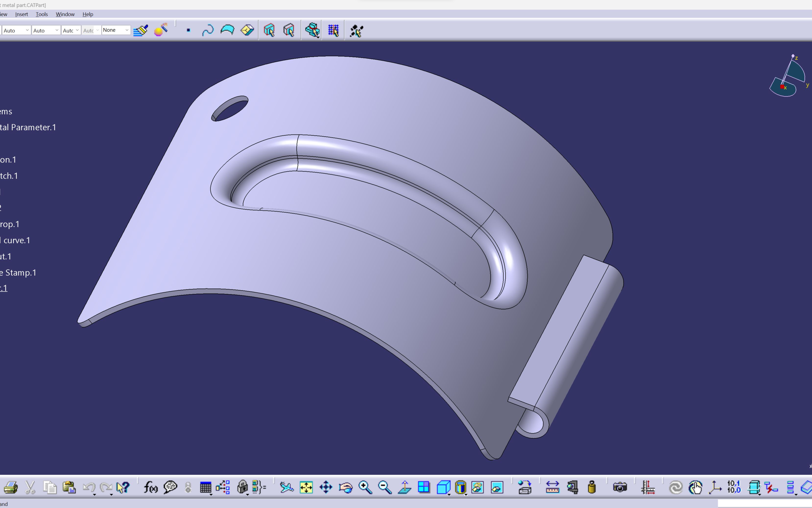Toggle the Multi-View four-pane layout
The width and height of the screenshot is (812, 508).
[424, 487]
